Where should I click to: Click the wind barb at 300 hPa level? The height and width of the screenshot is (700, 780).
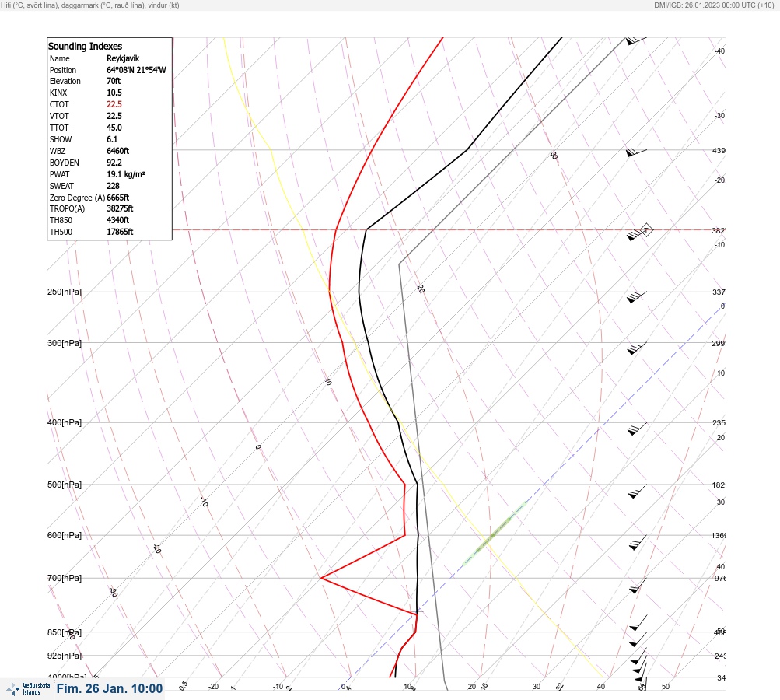point(636,348)
